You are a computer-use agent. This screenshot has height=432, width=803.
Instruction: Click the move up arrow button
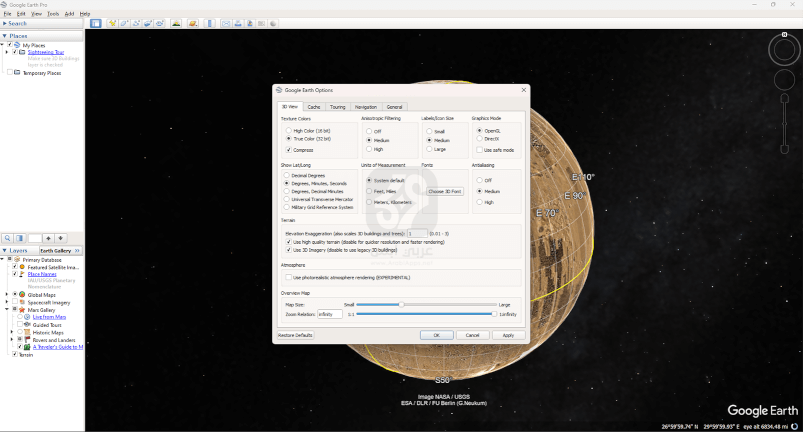click(48, 239)
